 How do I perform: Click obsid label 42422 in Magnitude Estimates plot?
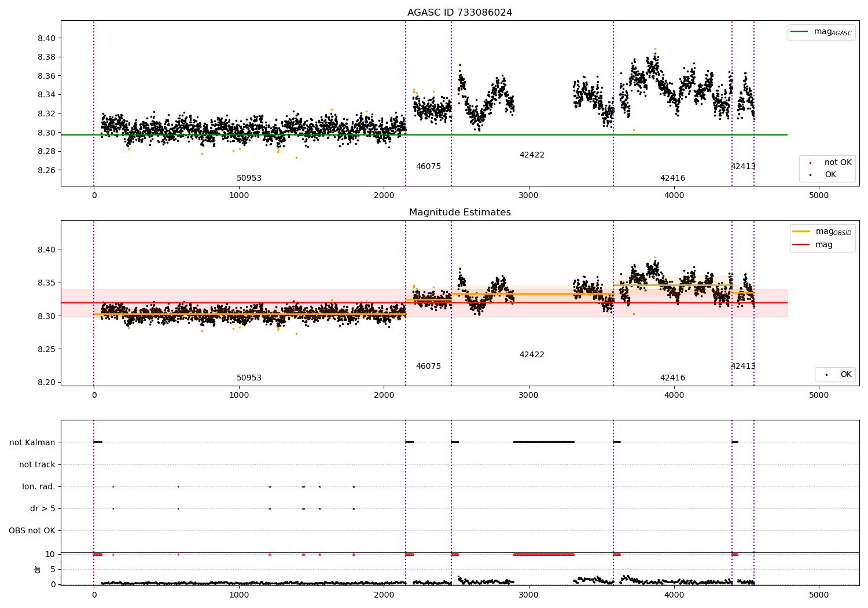click(532, 354)
